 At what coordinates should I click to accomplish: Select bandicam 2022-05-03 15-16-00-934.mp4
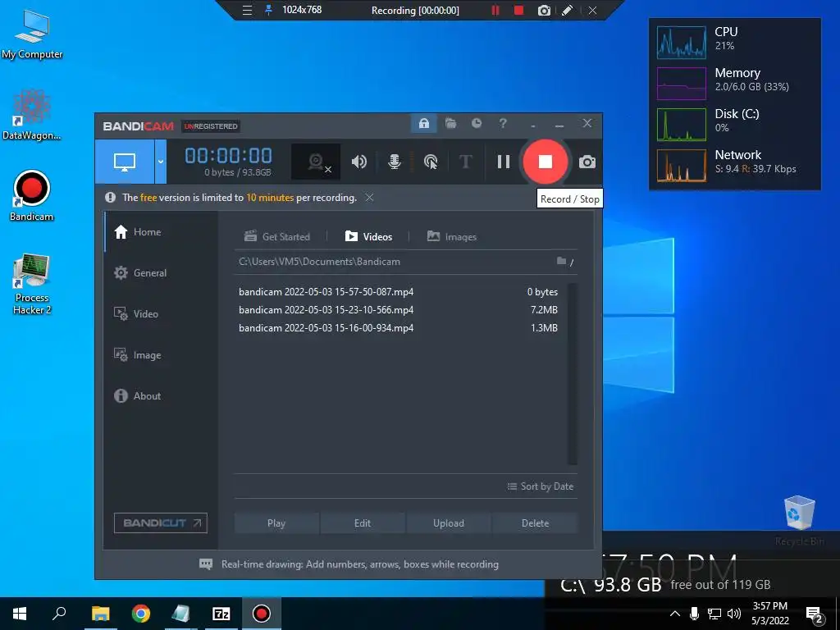point(399,328)
